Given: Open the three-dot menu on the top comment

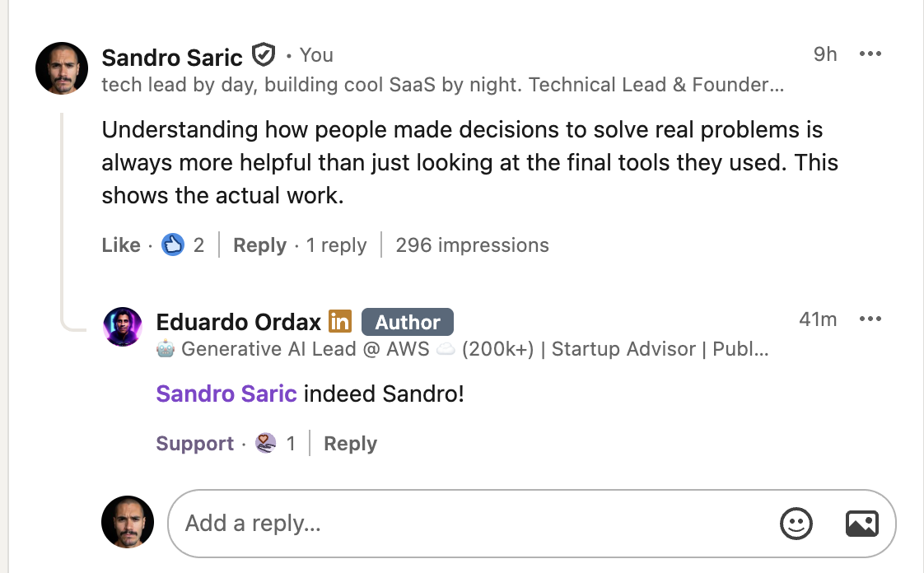Looking at the screenshot, I should click(870, 54).
